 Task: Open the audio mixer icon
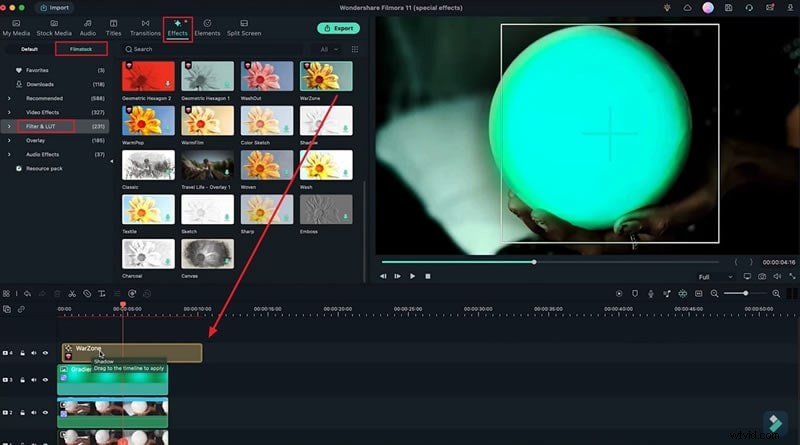tap(667, 293)
